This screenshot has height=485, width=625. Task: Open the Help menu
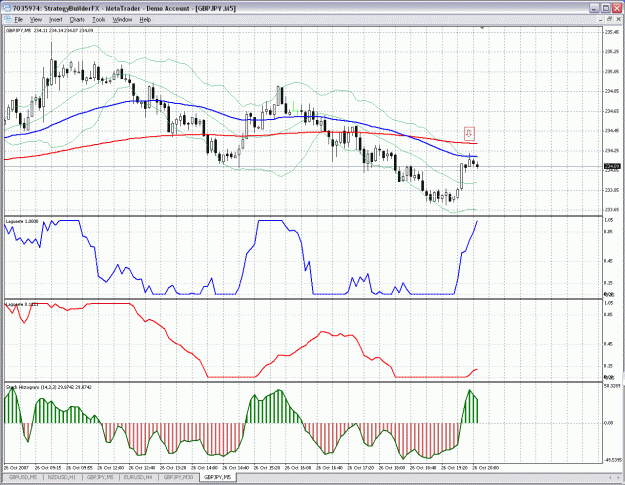coord(145,20)
